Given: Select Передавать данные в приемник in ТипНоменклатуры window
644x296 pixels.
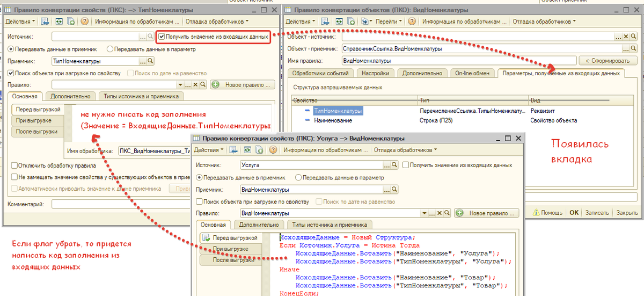Looking at the screenshot, I should (x=11, y=49).
